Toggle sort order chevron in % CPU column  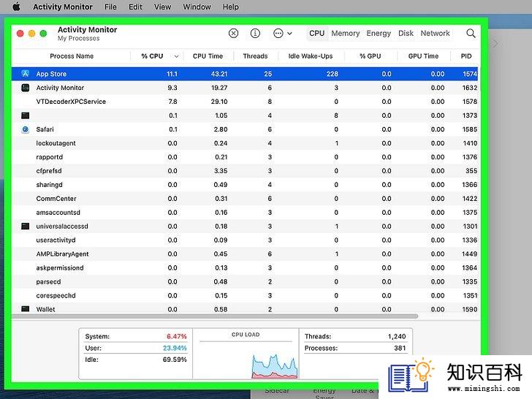pos(176,56)
